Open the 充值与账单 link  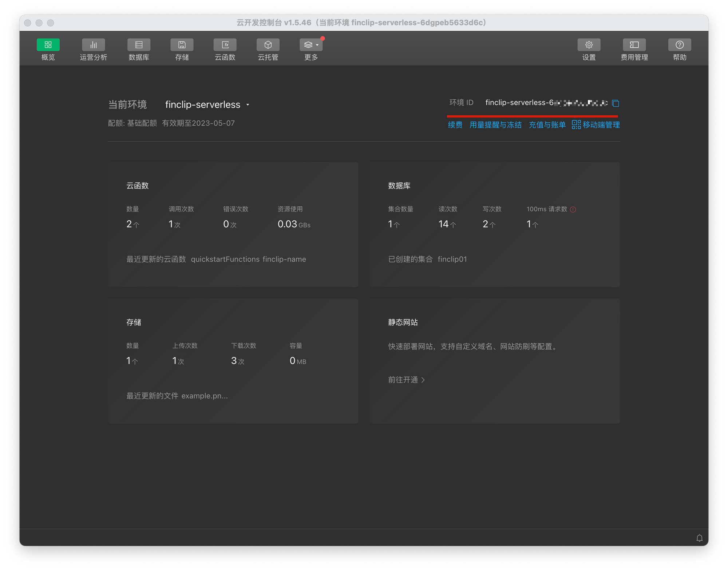point(547,125)
